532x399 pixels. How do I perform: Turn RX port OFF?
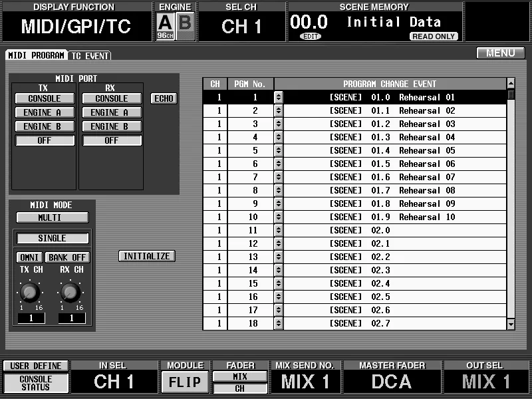point(112,140)
